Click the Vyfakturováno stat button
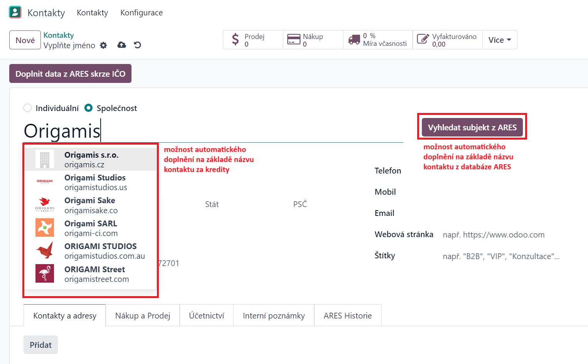588x364 pixels. click(448, 40)
